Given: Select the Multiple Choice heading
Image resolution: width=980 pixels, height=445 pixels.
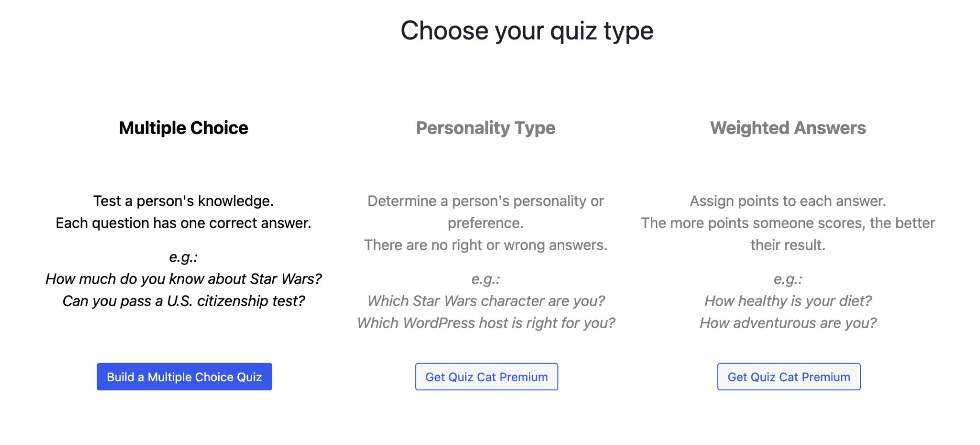Looking at the screenshot, I should coord(184,127).
